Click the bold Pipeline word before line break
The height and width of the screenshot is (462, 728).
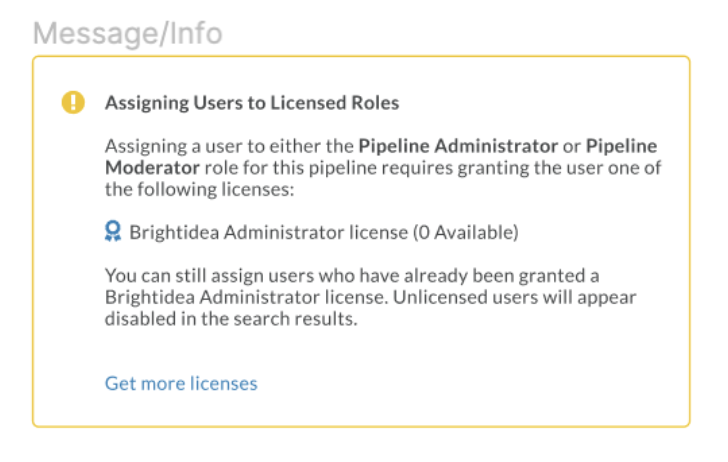point(621,146)
